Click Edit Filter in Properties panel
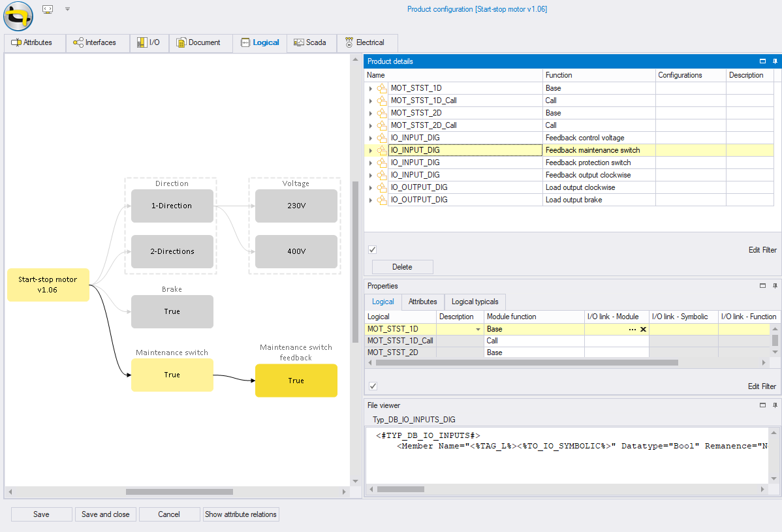This screenshot has height=532, width=782. pos(762,386)
